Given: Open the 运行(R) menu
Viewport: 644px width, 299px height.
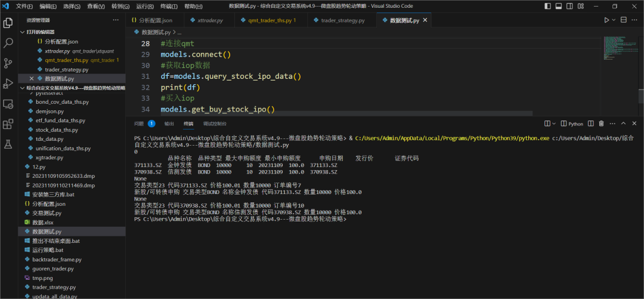Looking at the screenshot, I should point(144,7).
